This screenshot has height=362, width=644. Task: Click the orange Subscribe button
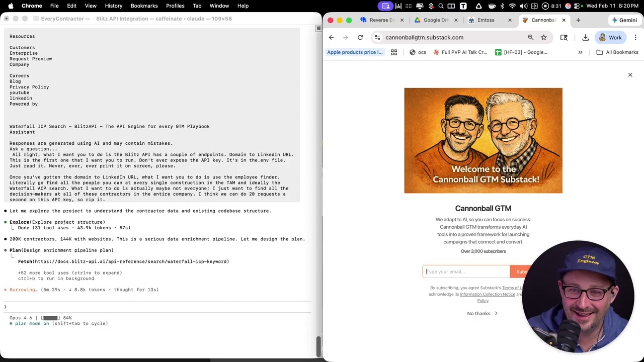pyautogui.click(x=522, y=271)
